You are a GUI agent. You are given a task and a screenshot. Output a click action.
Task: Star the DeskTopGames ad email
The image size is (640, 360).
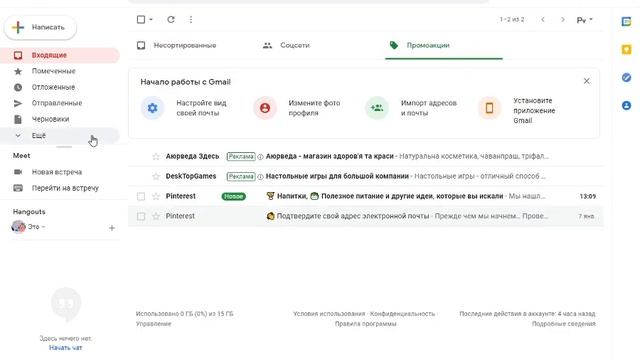click(x=156, y=176)
